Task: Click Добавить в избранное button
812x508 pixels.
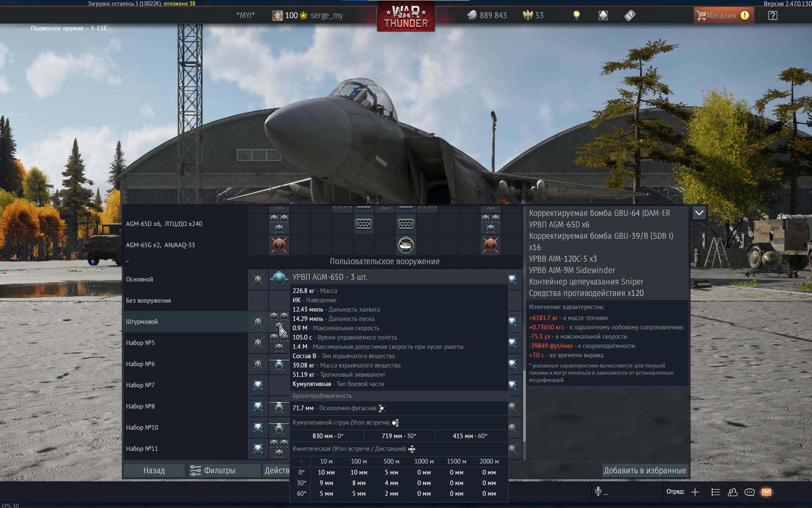Action: (645, 470)
